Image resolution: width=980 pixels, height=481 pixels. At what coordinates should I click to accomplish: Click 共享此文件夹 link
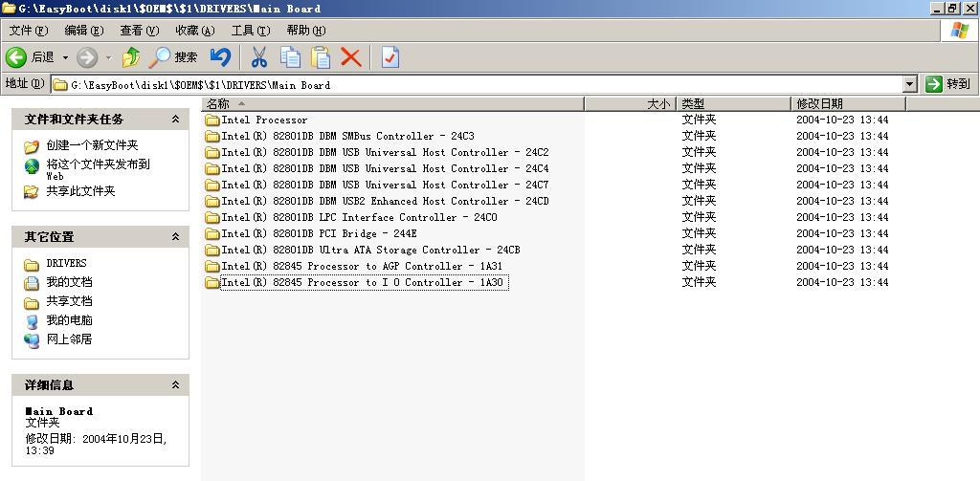pos(80,191)
